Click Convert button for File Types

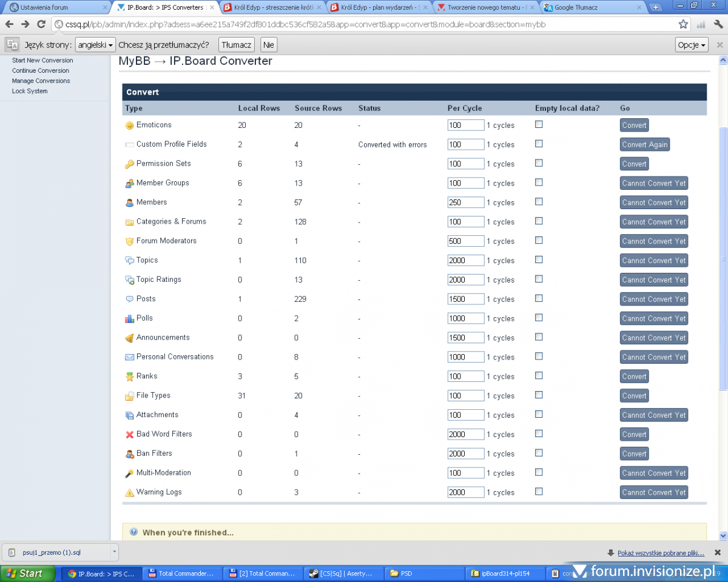click(634, 396)
